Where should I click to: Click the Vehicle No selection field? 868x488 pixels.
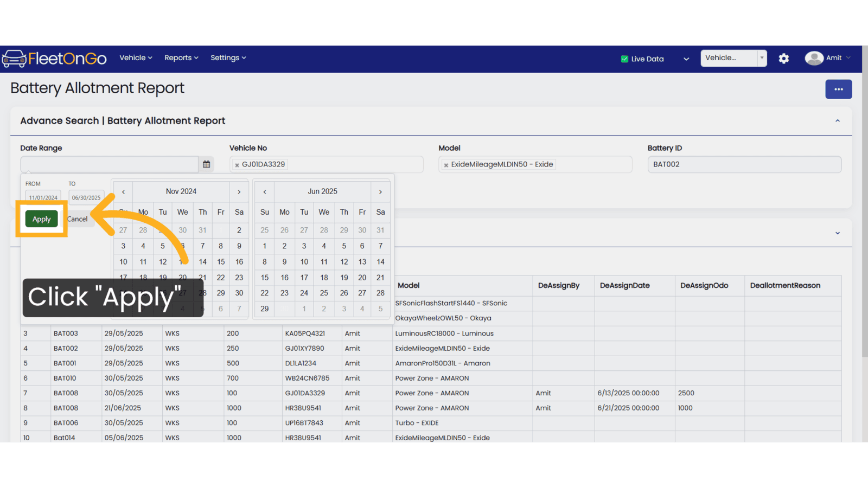[326, 164]
